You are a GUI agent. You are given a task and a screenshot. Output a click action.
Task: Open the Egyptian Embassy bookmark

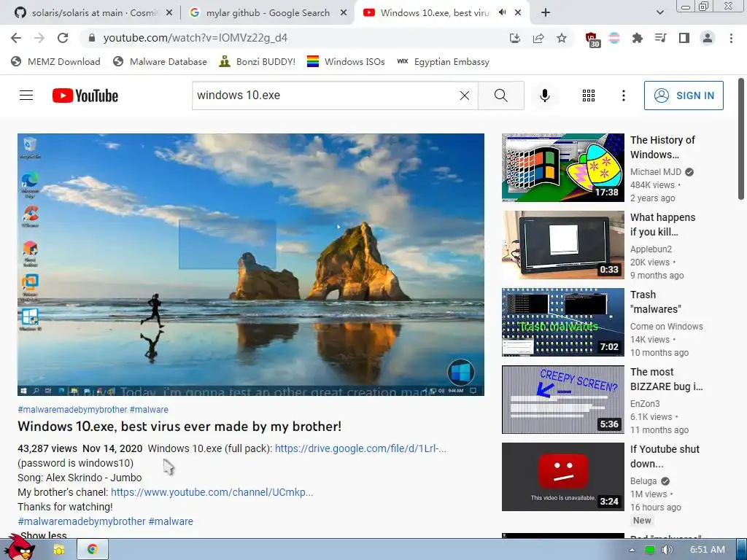click(443, 61)
